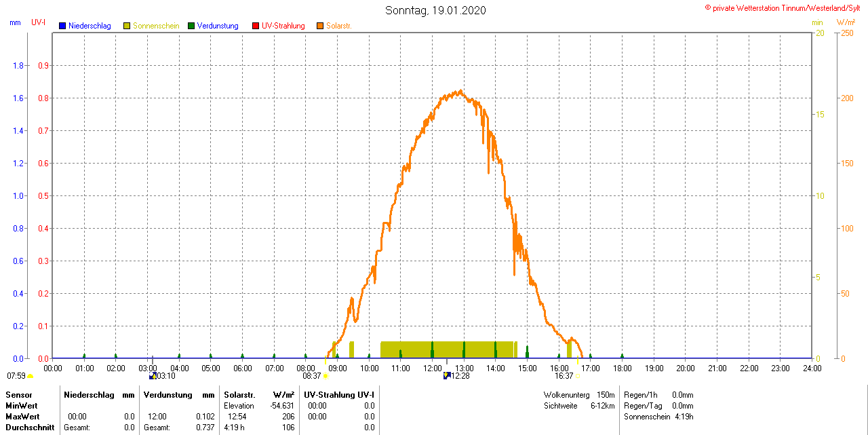868x435 pixels.
Task: Click the min axis unit label
Action: pos(817,22)
